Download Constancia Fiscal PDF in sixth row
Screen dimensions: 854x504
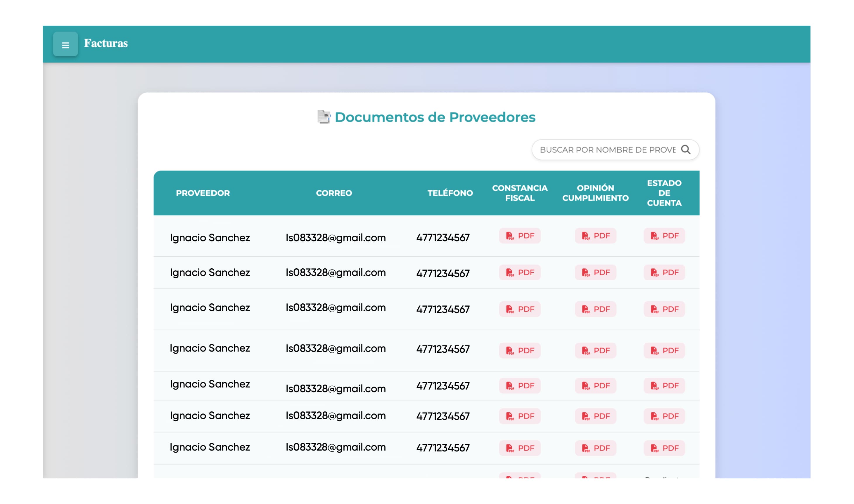520,416
